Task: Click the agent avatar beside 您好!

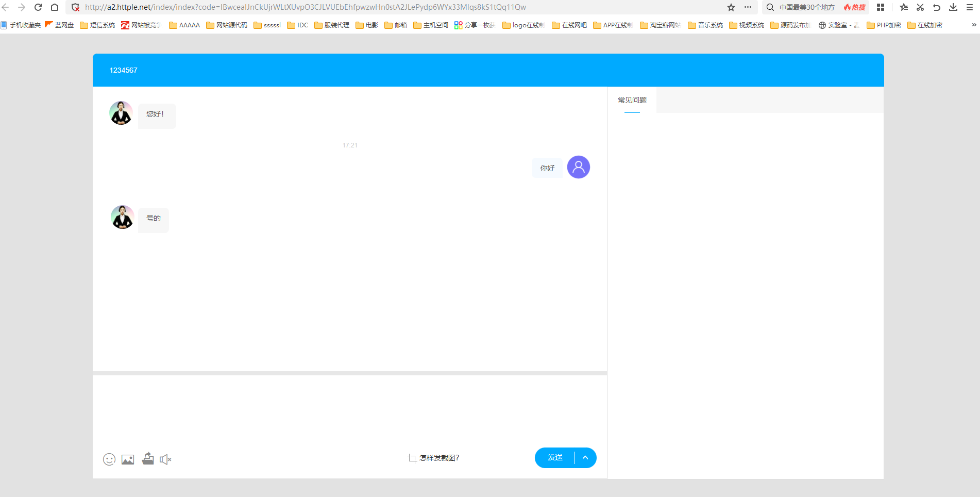Action: point(121,113)
